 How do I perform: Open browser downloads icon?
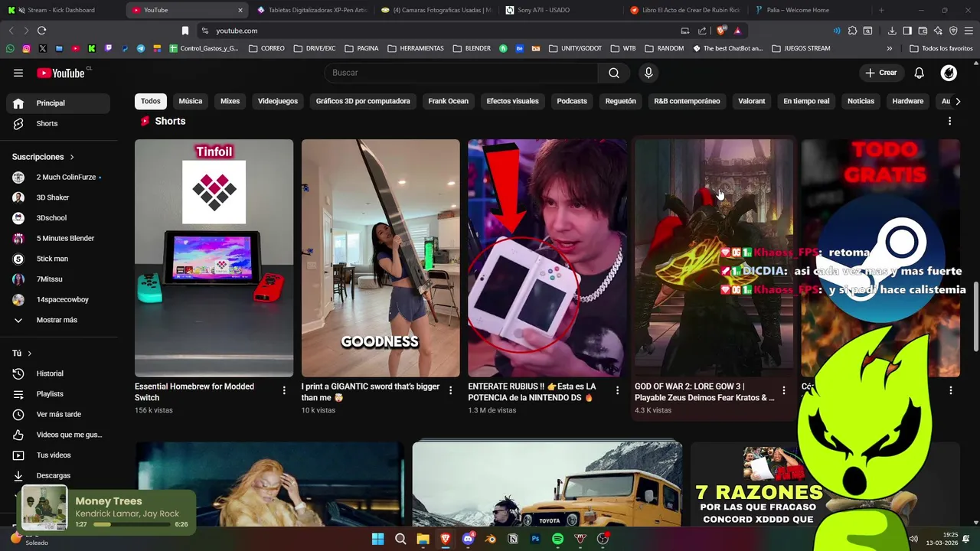892,31
